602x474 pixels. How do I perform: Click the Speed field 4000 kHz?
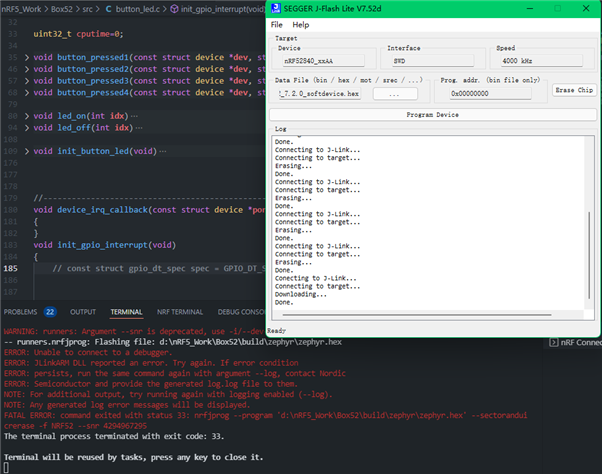point(541,61)
